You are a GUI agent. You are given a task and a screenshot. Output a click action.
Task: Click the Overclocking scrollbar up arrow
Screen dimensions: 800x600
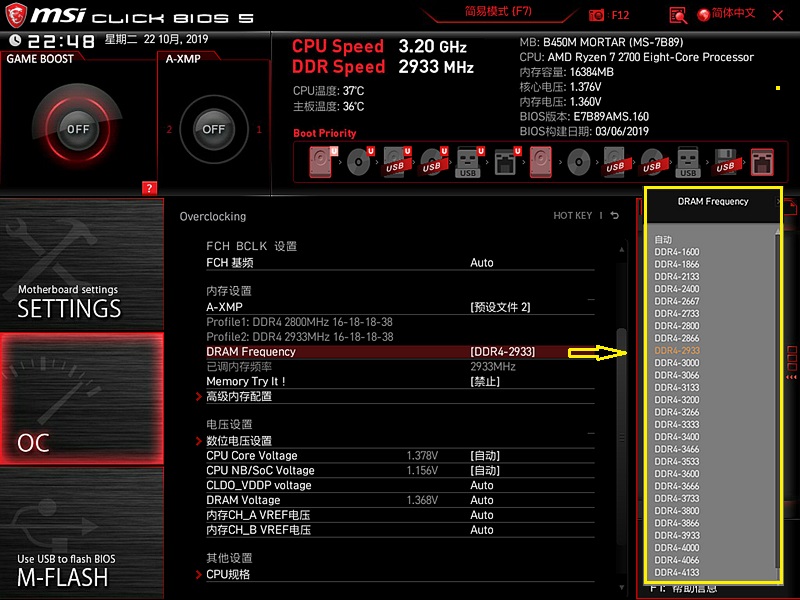coord(621,249)
